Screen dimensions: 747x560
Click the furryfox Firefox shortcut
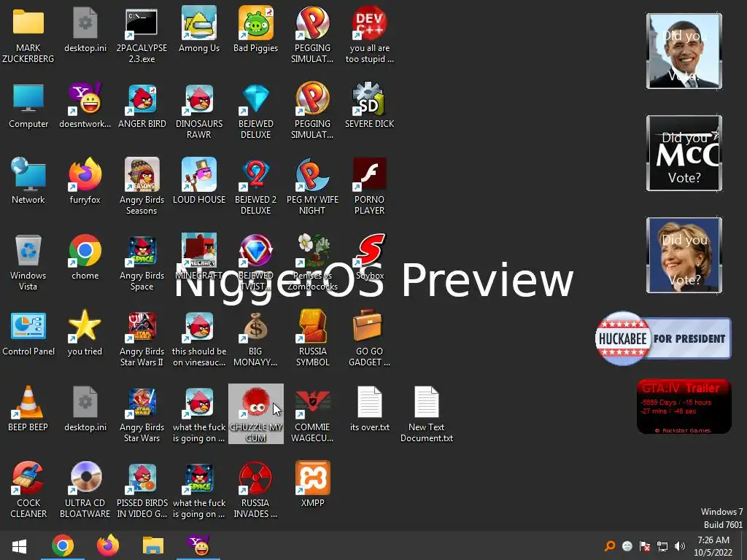pos(85,174)
